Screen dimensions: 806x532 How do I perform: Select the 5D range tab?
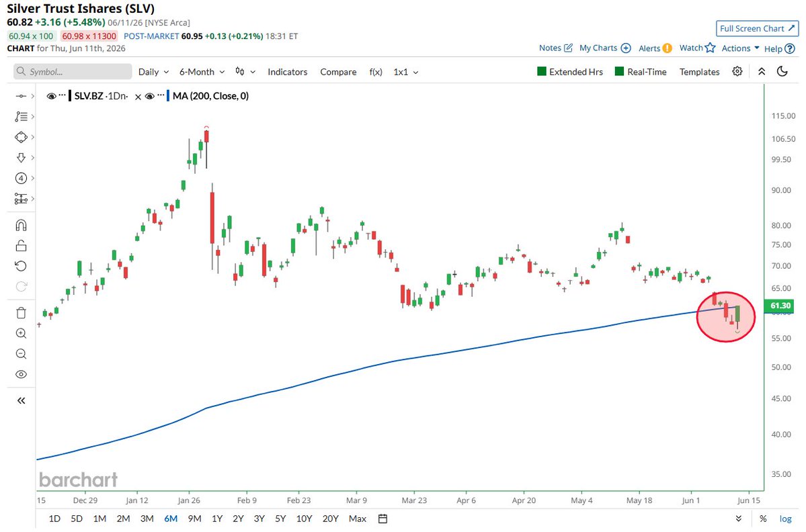(x=77, y=519)
